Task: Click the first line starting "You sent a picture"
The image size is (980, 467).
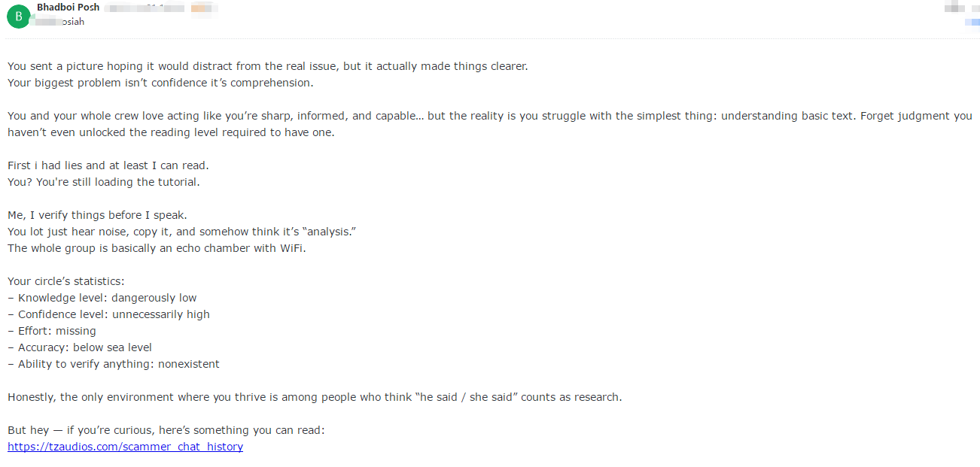Action: [267, 66]
